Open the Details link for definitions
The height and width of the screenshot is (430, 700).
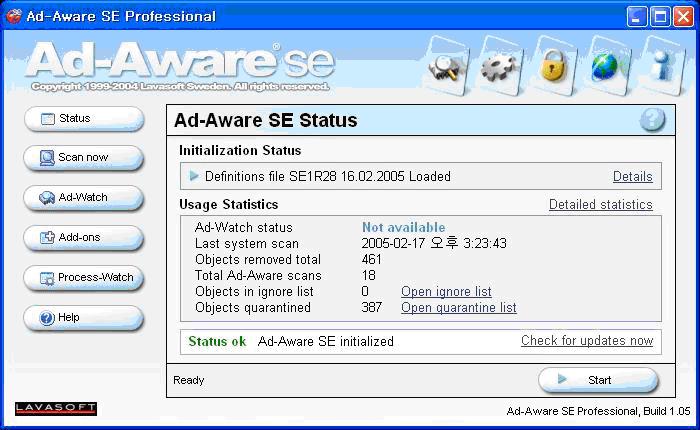[x=632, y=177]
